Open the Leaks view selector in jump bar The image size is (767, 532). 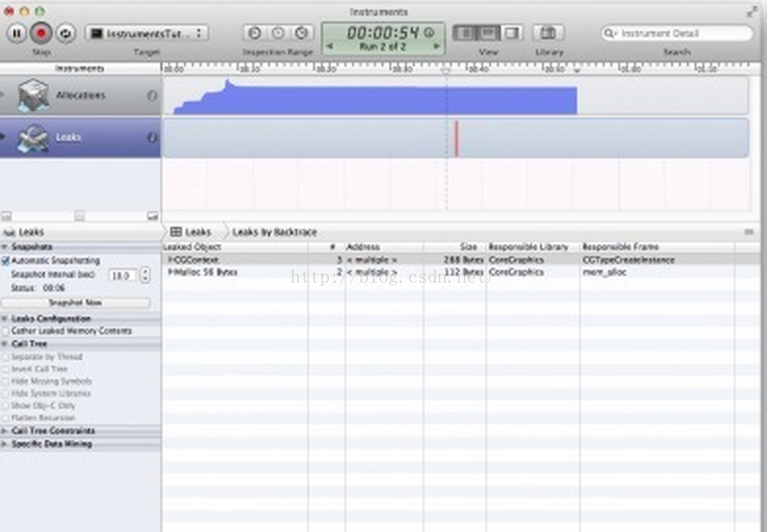tap(192, 232)
